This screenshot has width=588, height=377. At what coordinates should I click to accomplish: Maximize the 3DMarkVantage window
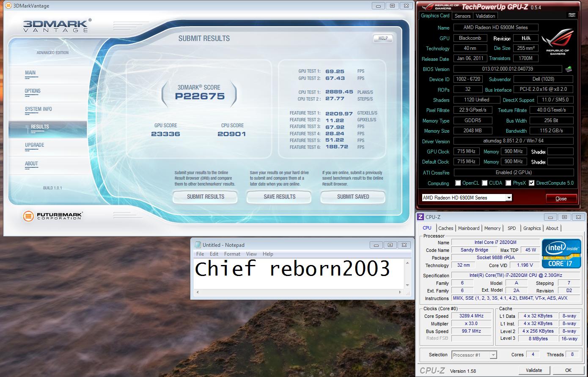(x=392, y=5)
